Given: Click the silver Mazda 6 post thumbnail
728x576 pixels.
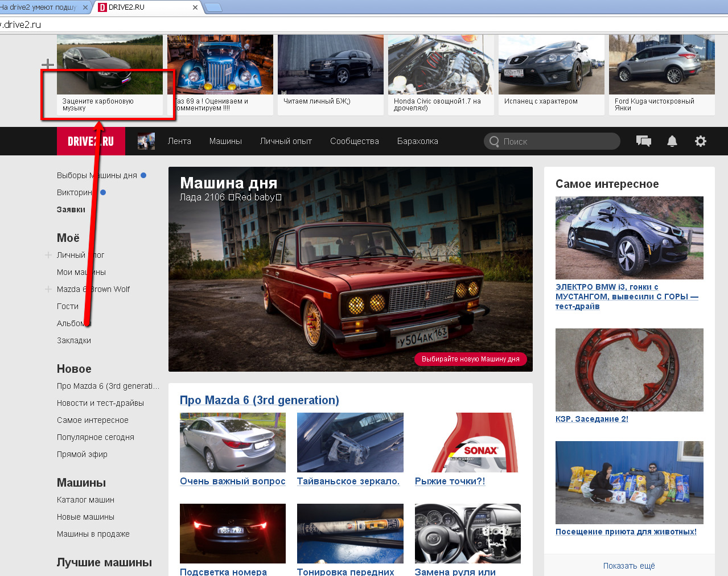Looking at the screenshot, I should click(233, 442).
